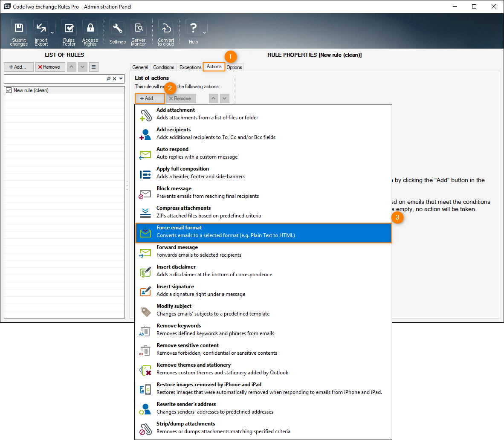Clear the rules search with X icon
This screenshot has height=440, width=504.
(114, 78)
